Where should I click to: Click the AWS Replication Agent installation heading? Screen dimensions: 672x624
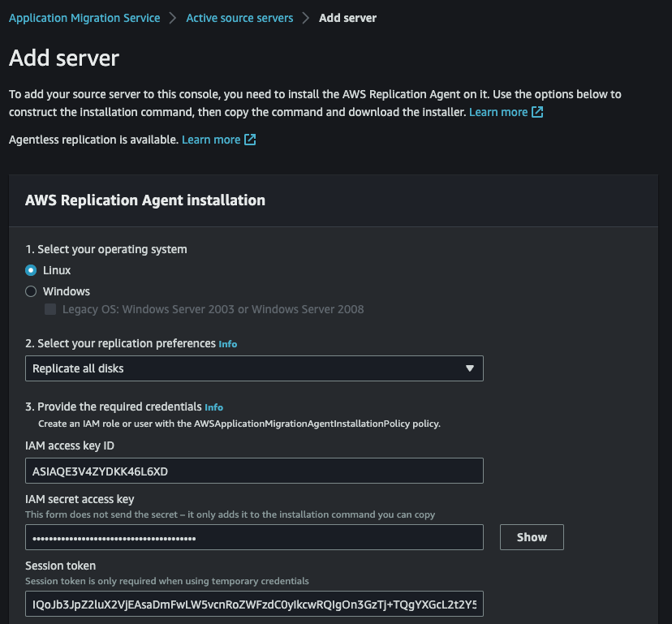(x=144, y=200)
